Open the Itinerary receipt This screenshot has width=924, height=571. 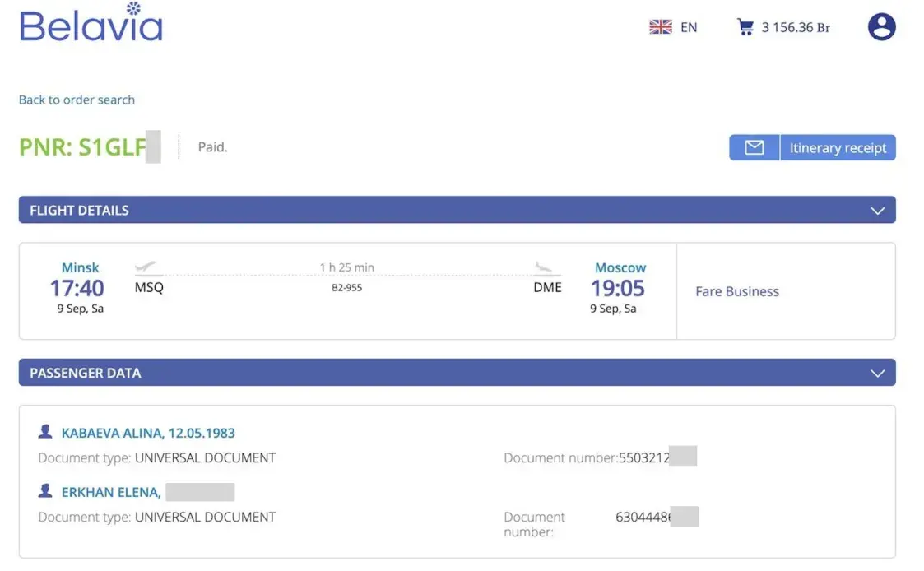[838, 147]
